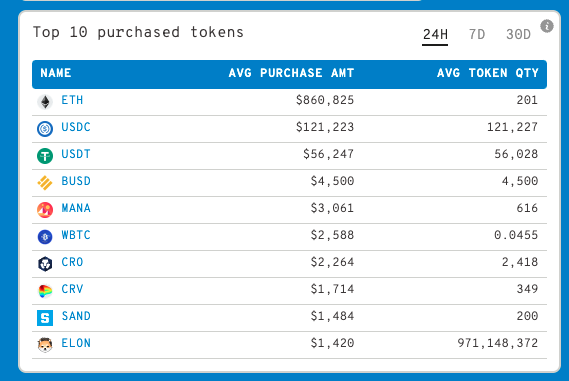Screen dimensions: 569x381
Task: Click the Decentraland MANA icon
Action: [x=45, y=210]
